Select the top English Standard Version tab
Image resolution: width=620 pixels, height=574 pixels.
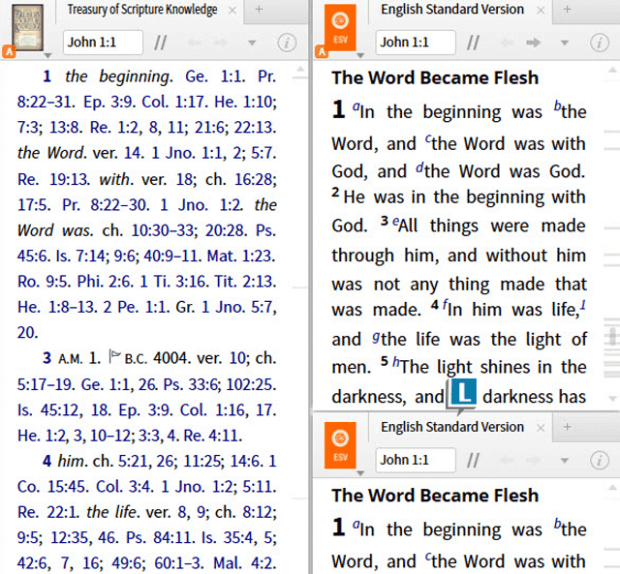coord(452,10)
